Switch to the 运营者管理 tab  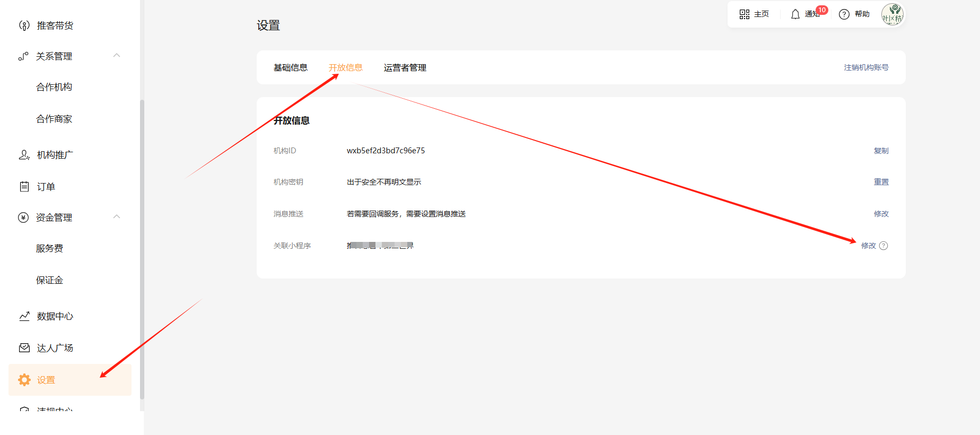(x=405, y=68)
